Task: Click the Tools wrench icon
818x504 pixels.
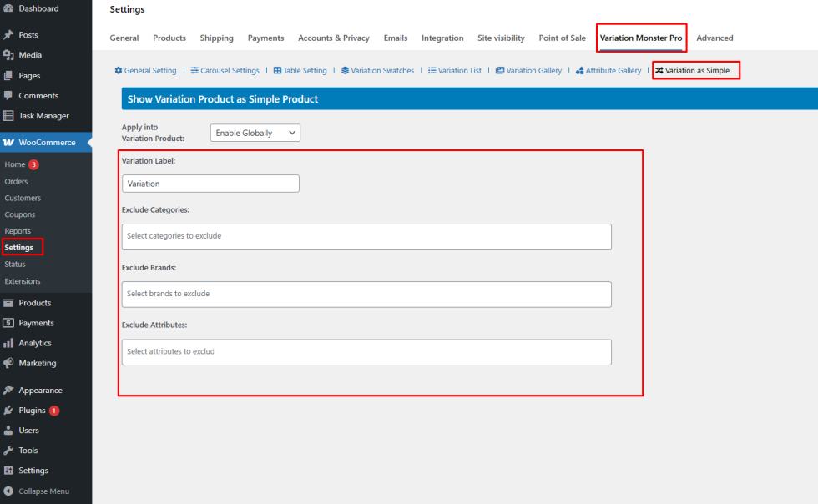Action: (x=8, y=451)
